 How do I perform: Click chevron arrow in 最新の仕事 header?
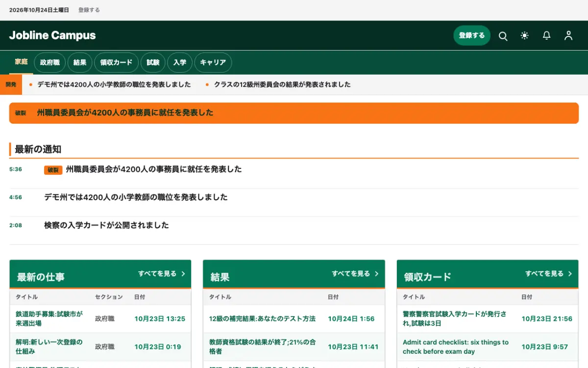pos(183,274)
